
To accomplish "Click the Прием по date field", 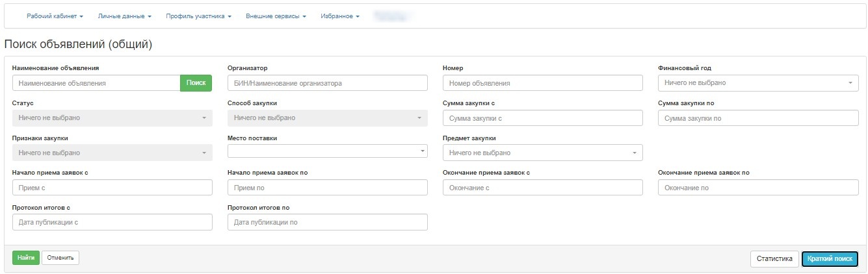I will tap(328, 187).
